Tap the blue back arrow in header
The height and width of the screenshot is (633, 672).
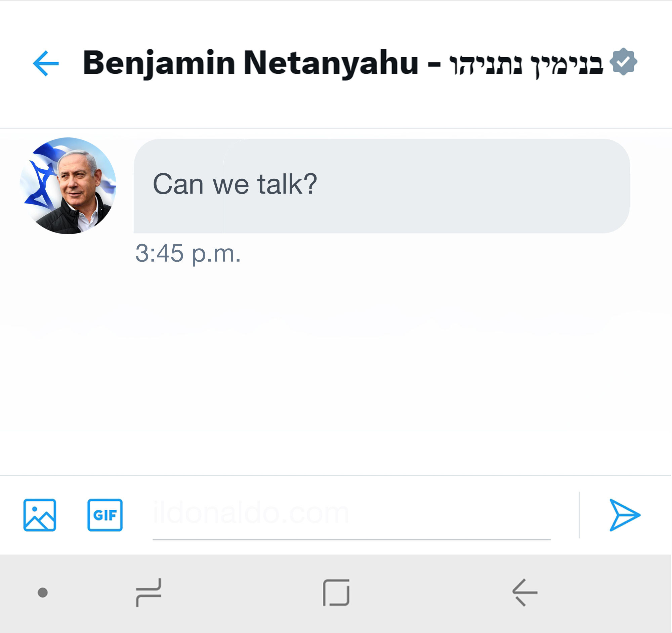click(x=46, y=63)
